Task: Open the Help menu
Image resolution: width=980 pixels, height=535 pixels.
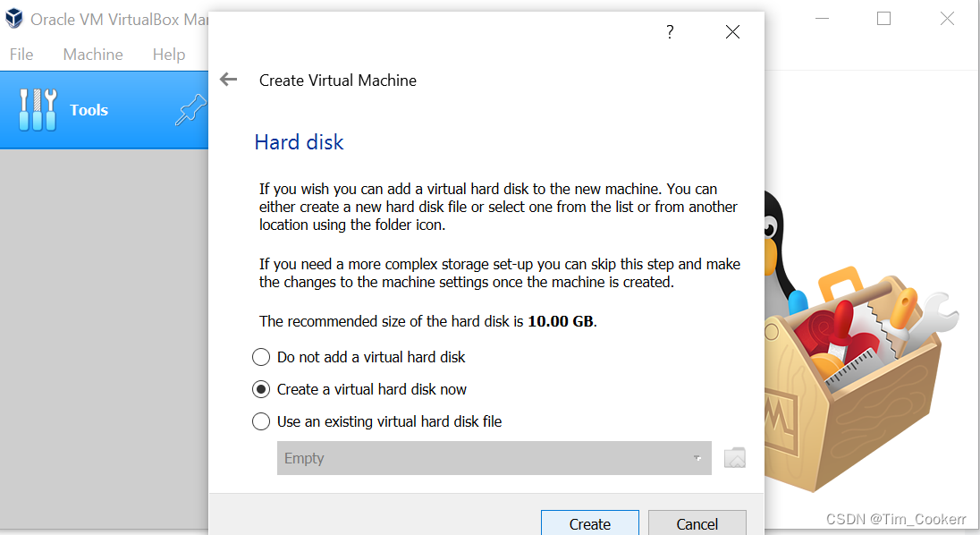Action: tap(169, 55)
